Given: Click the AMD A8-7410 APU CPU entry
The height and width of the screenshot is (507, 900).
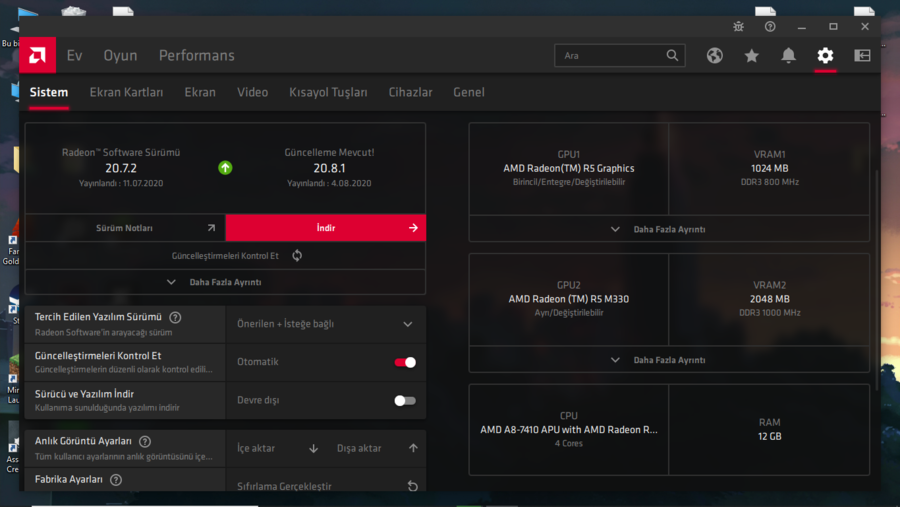Looking at the screenshot, I should click(x=568, y=429).
